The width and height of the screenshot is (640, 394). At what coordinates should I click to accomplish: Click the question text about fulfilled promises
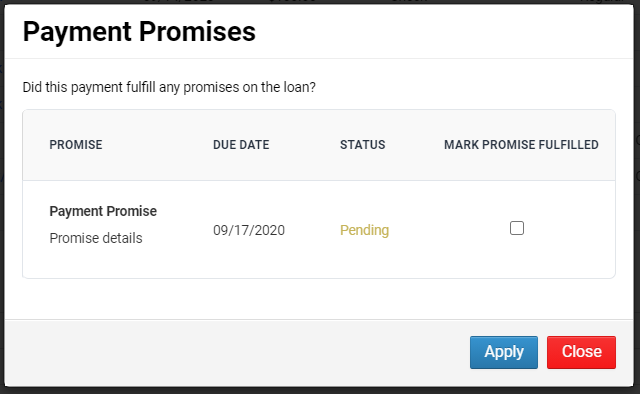tap(169, 87)
